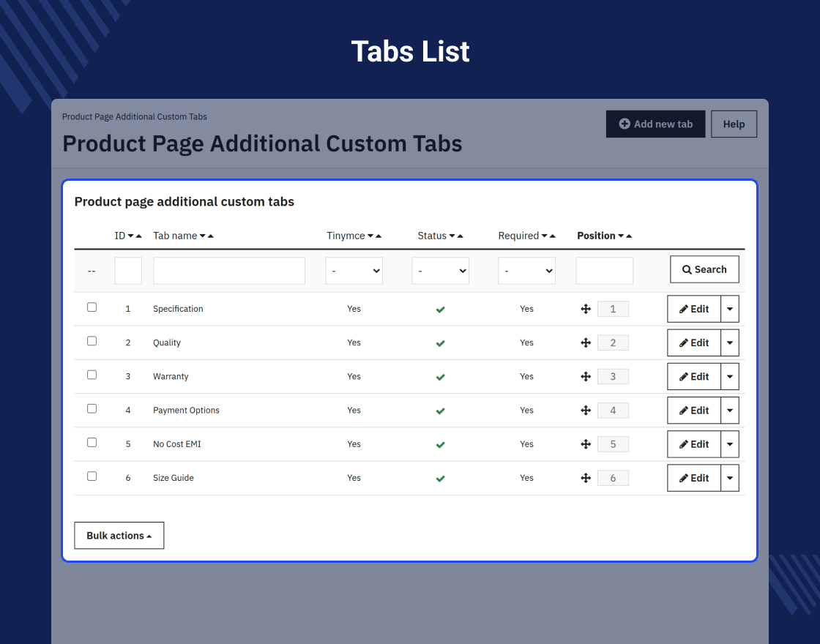Expand Edit options arrow for Quality
Image resolution: width=820 pixels, height=644 pixels.
[x=730, y=343]
